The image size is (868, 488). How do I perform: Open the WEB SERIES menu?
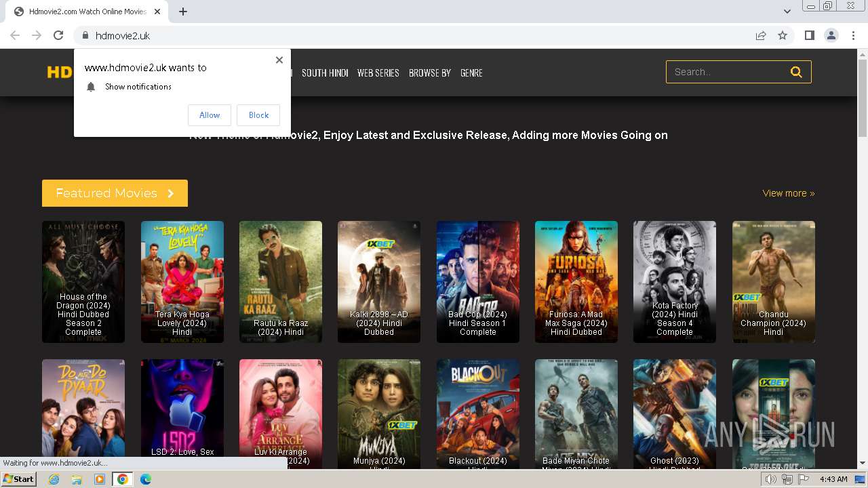point(378,73)
